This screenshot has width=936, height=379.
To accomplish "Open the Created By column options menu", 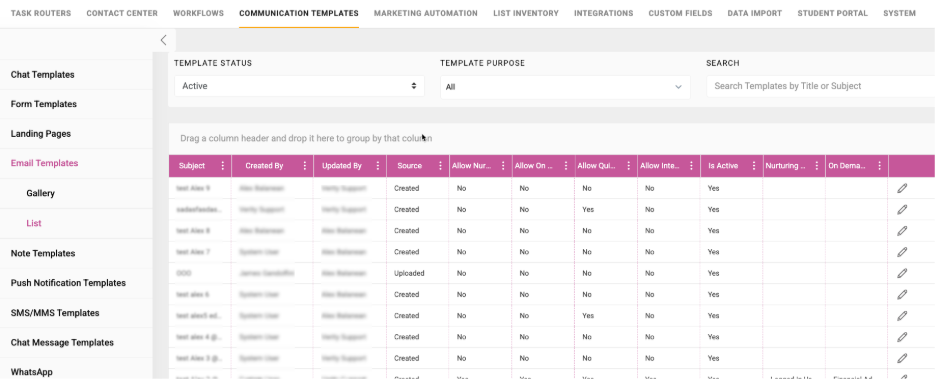I will click(305, 166).
